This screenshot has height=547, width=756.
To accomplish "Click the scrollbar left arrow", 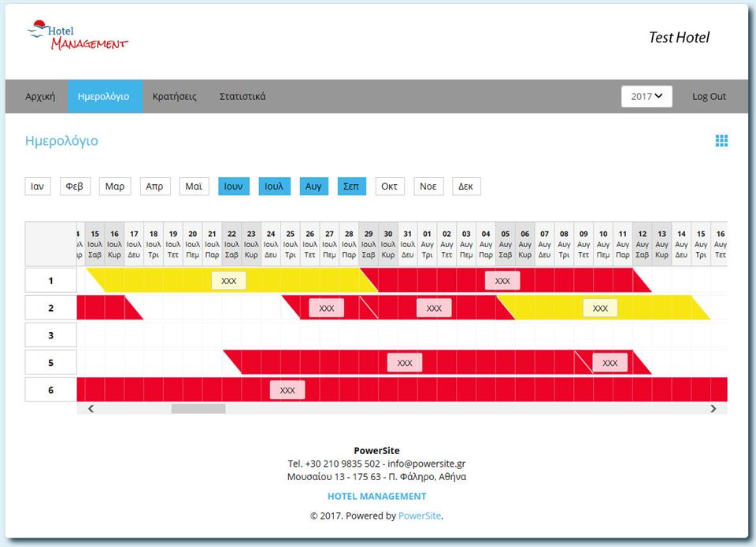I will 91,408.
